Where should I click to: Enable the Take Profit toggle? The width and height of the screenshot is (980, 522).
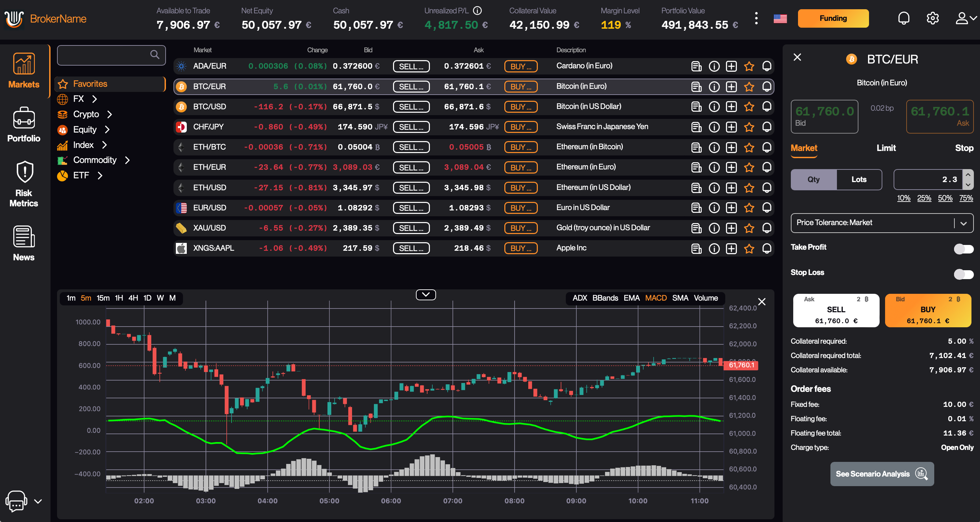tap(963, 249)
